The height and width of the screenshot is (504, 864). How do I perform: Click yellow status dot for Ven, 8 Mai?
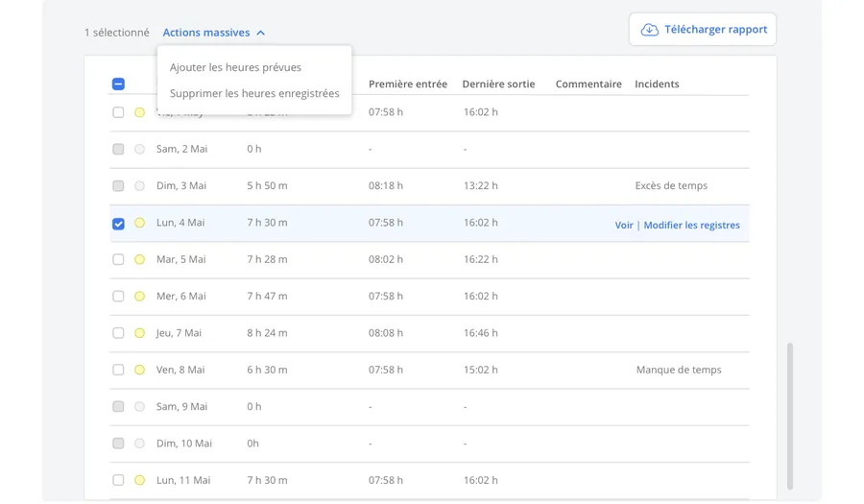[139, 370]
